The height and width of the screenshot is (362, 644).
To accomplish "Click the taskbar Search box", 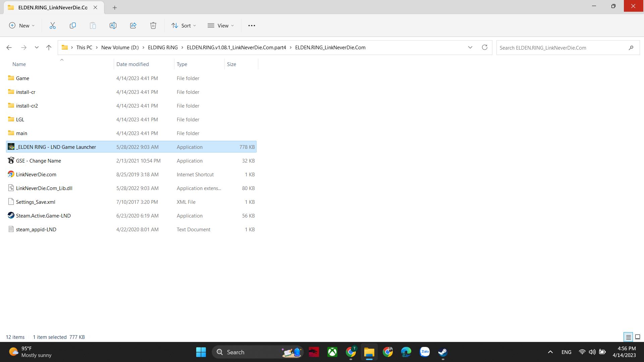I will [x=258, y=352].
